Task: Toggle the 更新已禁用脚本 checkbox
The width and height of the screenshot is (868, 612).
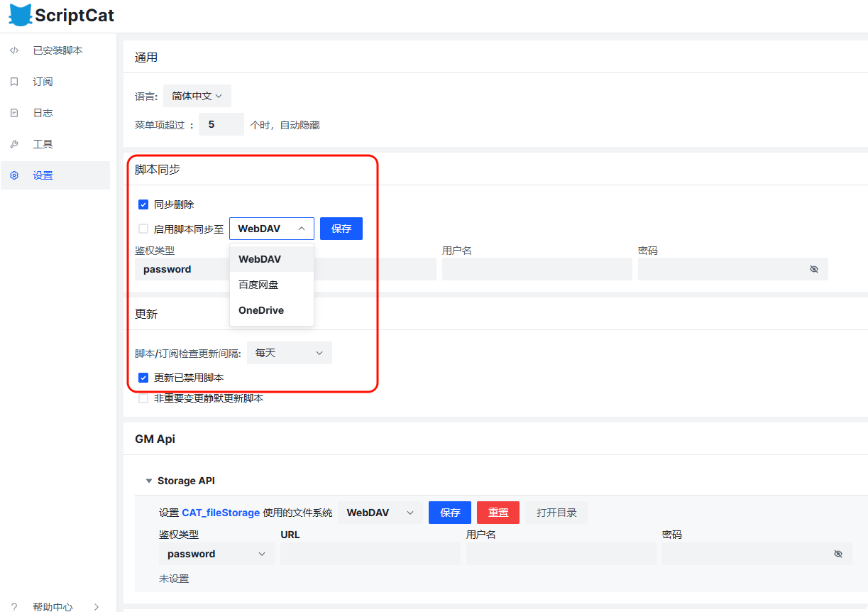Action: pos(143,378)
